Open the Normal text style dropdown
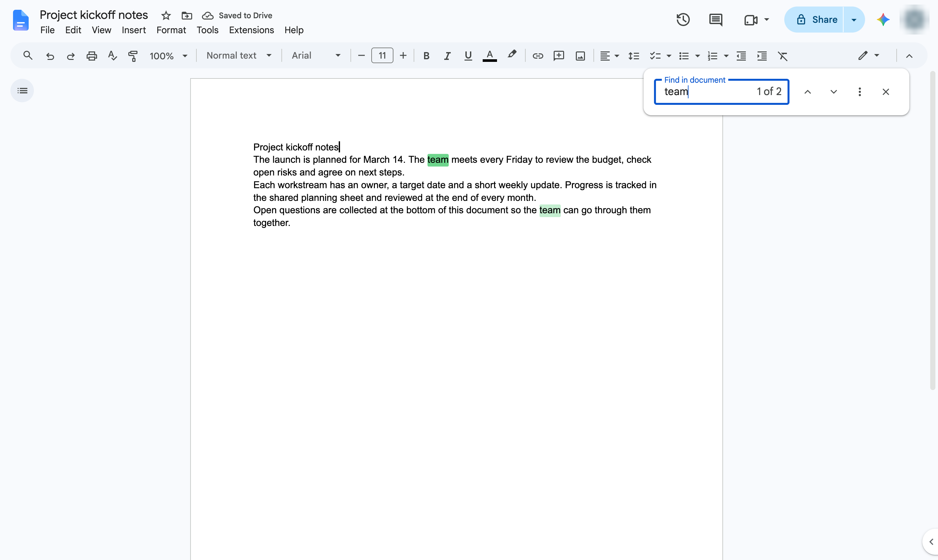The height and width of the screenshot is (560, 938). tap(239, 56)
